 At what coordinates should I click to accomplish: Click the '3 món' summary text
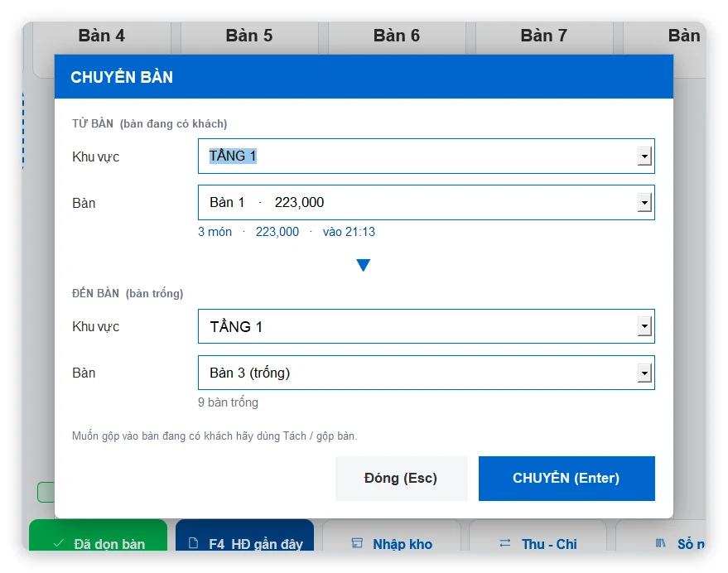click(x=215, y=232)
